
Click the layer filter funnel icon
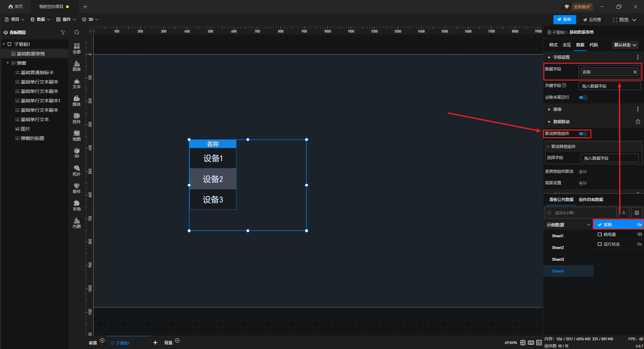pyautogui.click(x=63, y=33)
